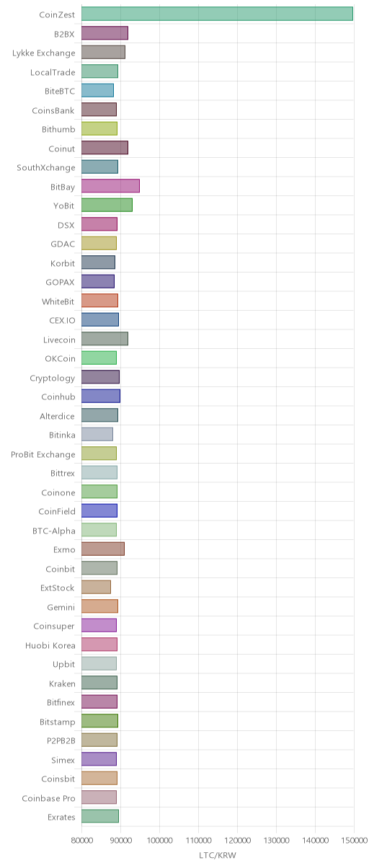Click the Coinhub blue bar
Screen dimensions: 369x868
pyautogui.click(x=101, y=396)
